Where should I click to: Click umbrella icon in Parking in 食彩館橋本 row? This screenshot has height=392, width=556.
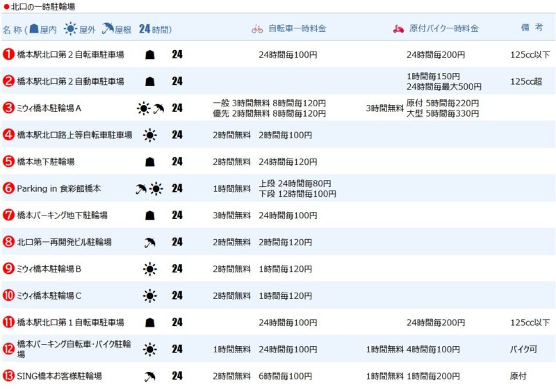tap(141, 189)
